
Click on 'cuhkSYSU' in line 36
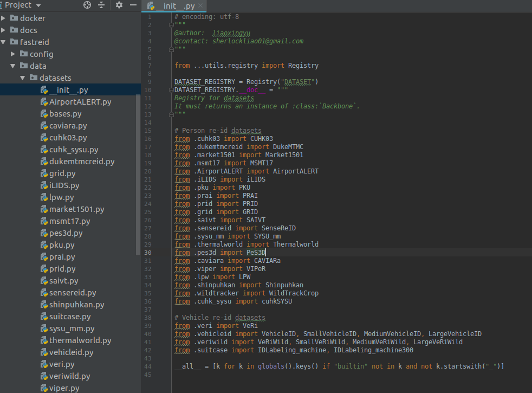point(276,301)
